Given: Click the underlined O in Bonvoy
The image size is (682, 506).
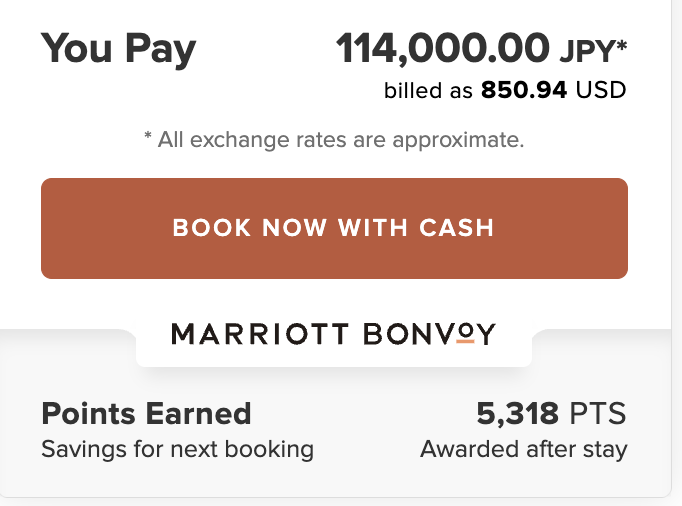Looking at the screenshot, I should (464, 334).
